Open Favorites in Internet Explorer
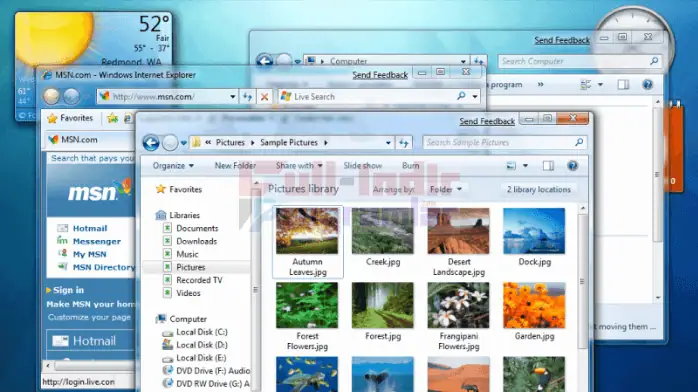Image resolution: width=698 pixels, height=392 pixels. 70,118
